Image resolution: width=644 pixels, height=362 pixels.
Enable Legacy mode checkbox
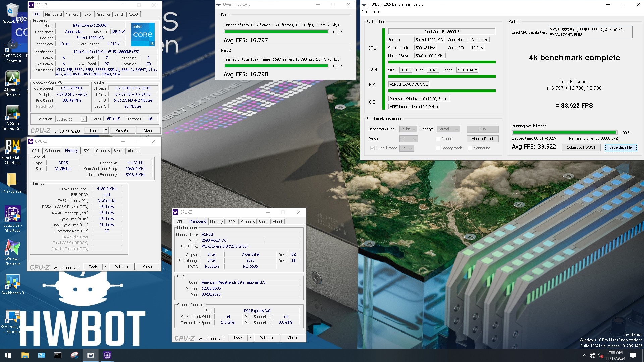click(438, 148)
